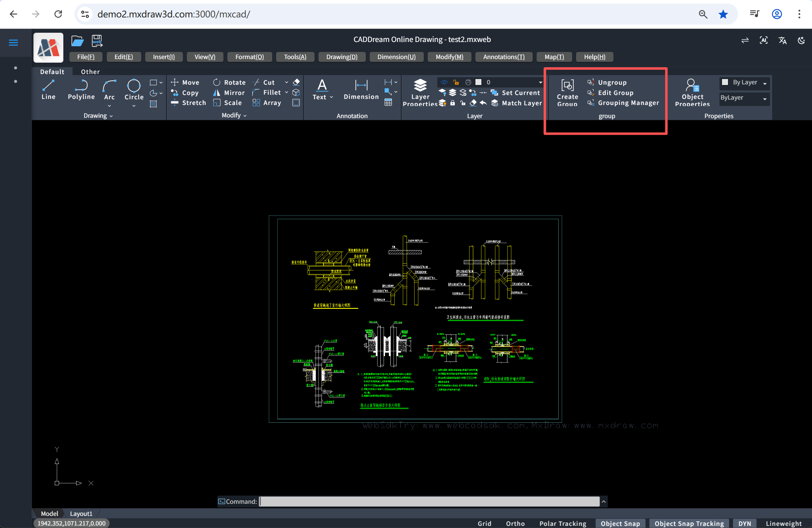
Task: Open the ByLayer linetype dropdown
Action: pyautogui.click(x=744, y=98)
